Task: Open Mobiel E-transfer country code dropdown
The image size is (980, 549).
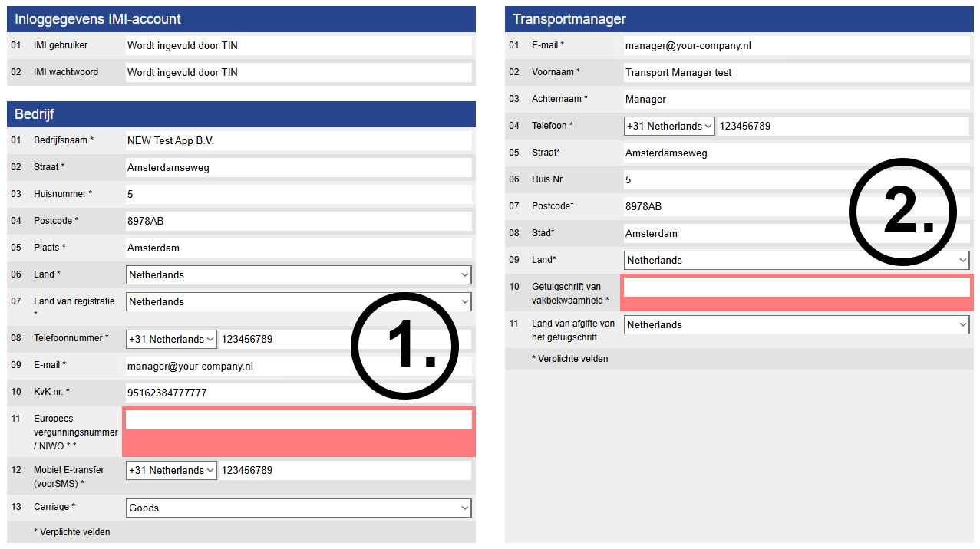Action: (171, 470)
